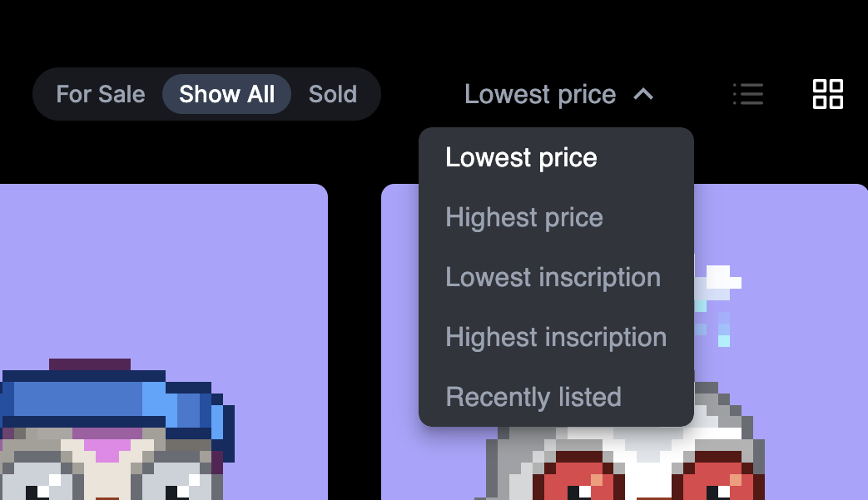Select the Show All filter pill
Image resolution: width=868 pixels, height=500 pixels.
tap(226, 94)
